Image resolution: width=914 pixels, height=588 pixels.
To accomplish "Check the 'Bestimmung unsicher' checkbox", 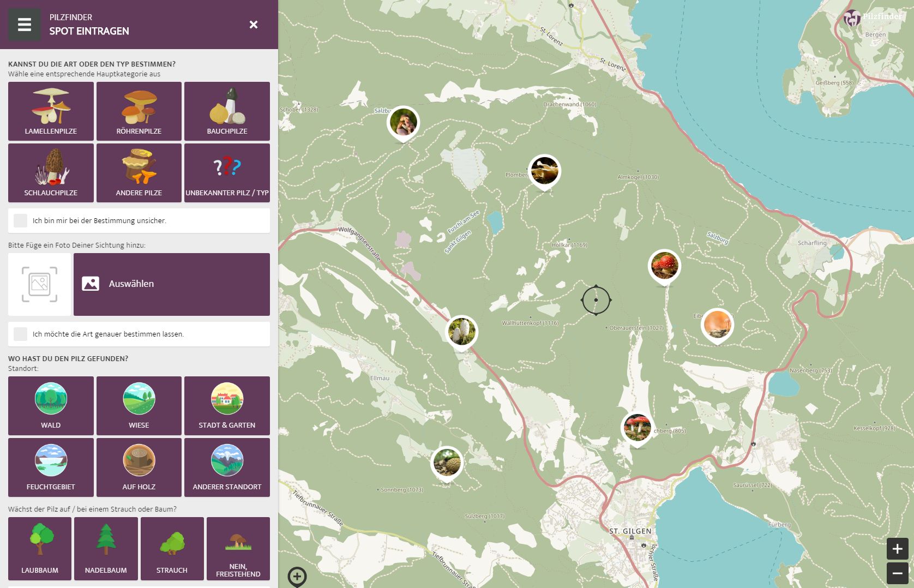I will [x=21, y=220].
